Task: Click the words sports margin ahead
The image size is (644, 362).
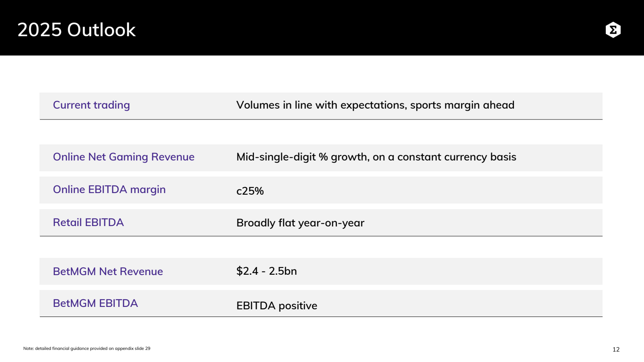Action: [x=462, y=105]
